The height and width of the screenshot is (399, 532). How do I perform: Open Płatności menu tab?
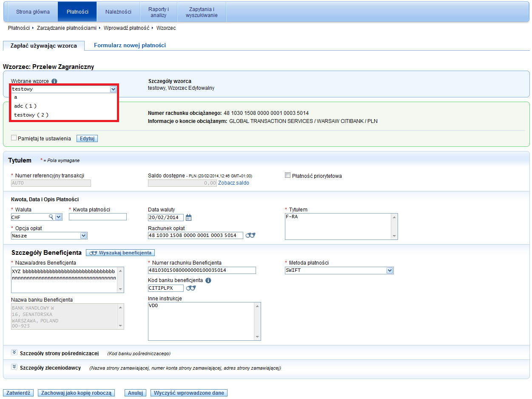77,12
